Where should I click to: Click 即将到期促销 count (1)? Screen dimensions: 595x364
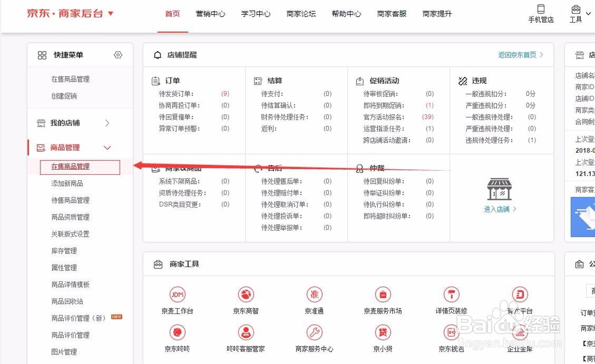pyautogui.click(x=430, y=105)
